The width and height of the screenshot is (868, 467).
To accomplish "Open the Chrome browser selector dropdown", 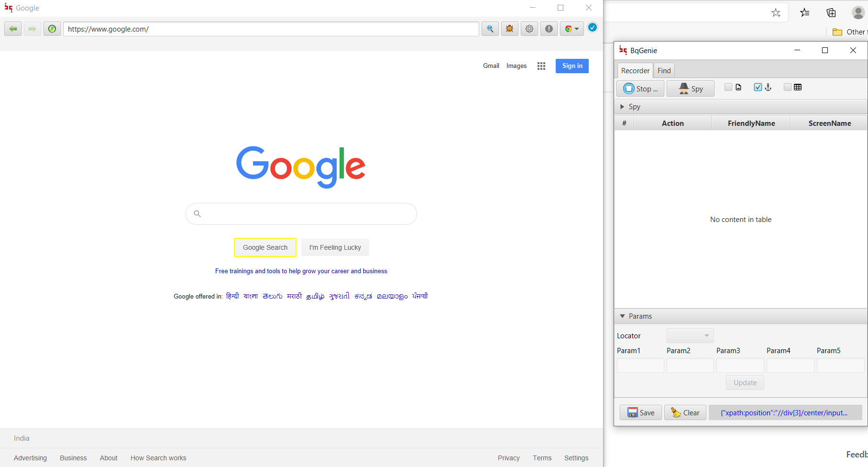I will tap(572, 29).
